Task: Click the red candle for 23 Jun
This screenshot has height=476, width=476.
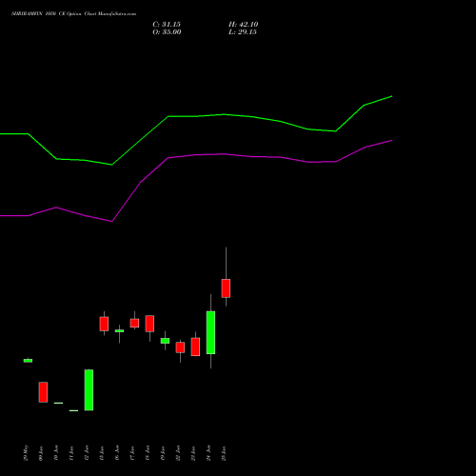Action: click(x=195, y=347)
